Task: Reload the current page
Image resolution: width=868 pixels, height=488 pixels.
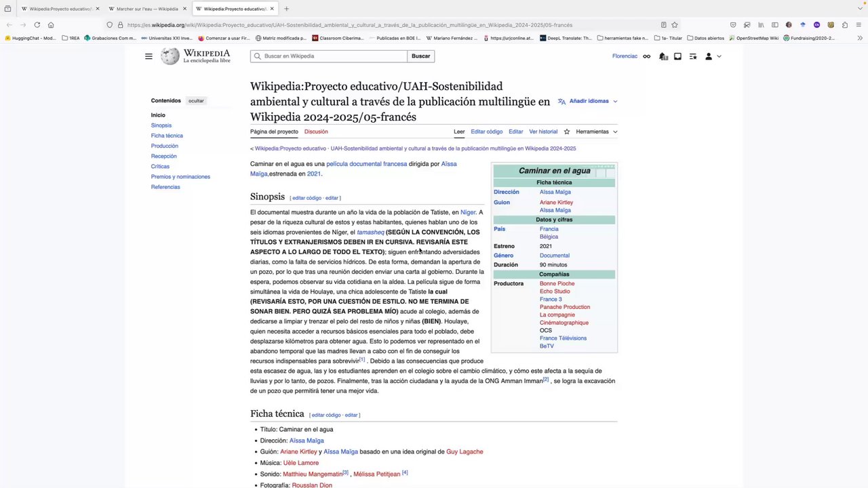Action: tap(37, 25)
